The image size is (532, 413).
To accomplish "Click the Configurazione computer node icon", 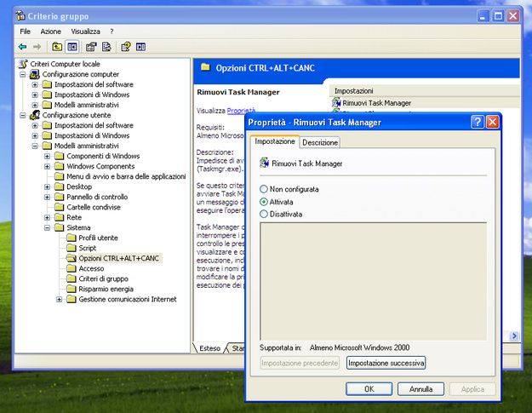I will 35,74.
